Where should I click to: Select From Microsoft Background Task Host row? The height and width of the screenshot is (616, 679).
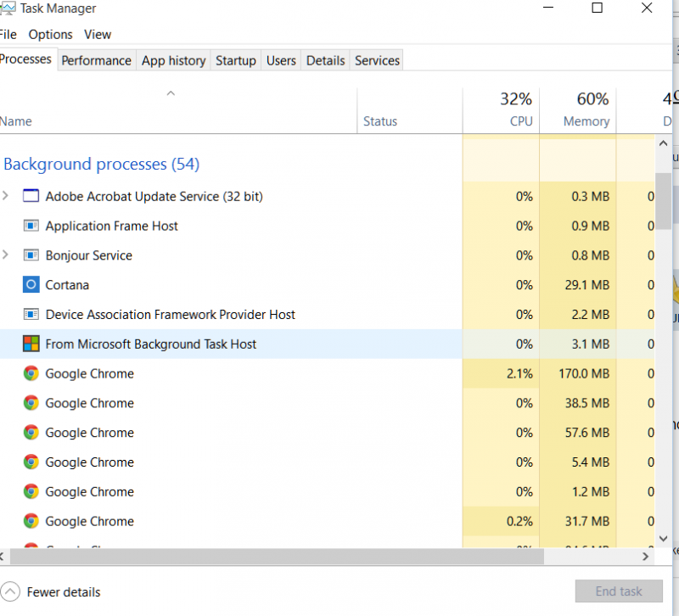(x=328, y=344)
